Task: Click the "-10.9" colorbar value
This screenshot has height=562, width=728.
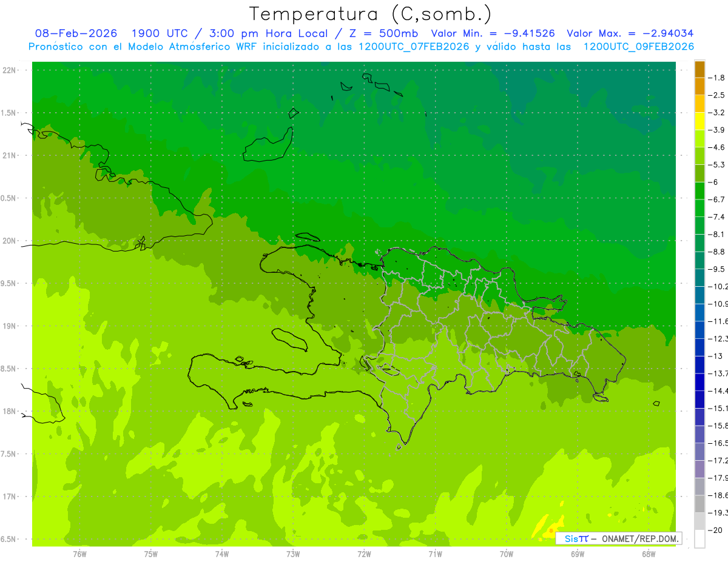Action: pos(718,304)
